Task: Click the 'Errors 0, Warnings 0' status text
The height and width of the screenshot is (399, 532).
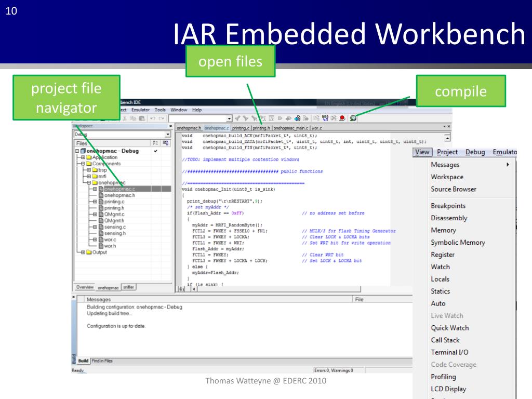Action: click(x=334, y=370)
